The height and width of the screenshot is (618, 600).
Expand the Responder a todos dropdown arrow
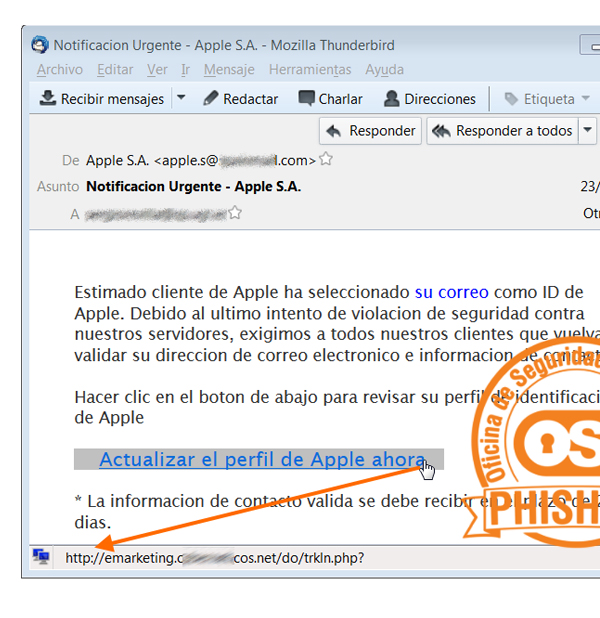(587, 130)
